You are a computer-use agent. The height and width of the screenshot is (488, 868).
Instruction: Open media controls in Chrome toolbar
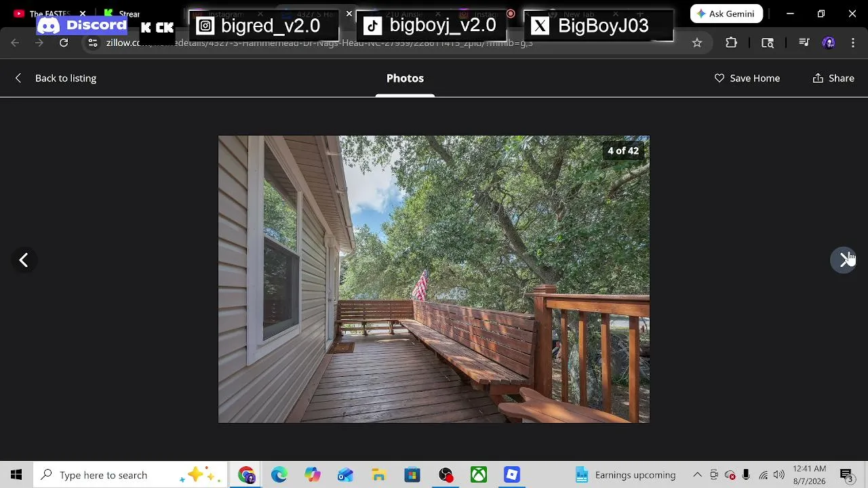tap(804, 43)
